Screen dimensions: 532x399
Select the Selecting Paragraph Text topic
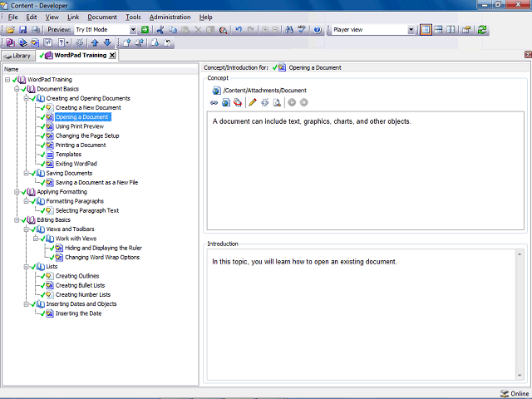[x=87, y=210]
